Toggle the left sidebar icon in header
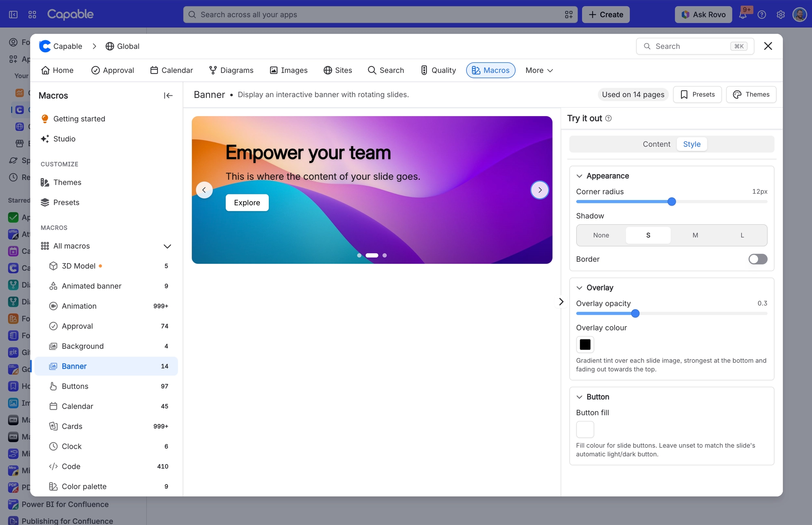 [13, 15]
